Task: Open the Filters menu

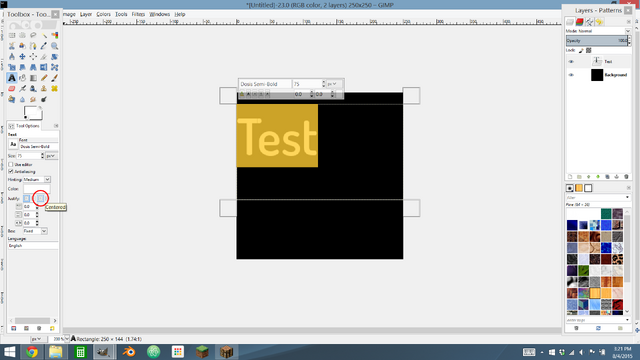Action: tap(138, 14)
